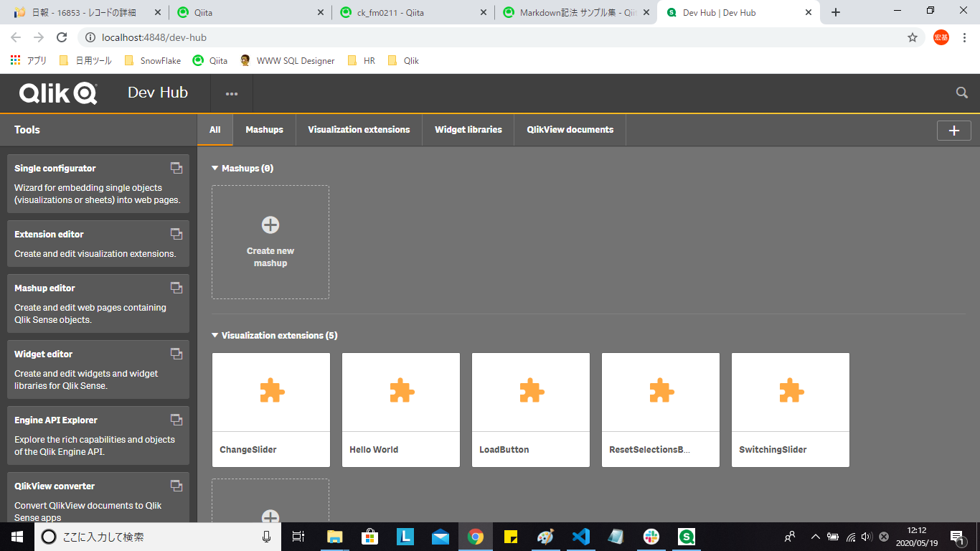Open Single configurator in new window icon
980x551 pixels.
[176, 168]
